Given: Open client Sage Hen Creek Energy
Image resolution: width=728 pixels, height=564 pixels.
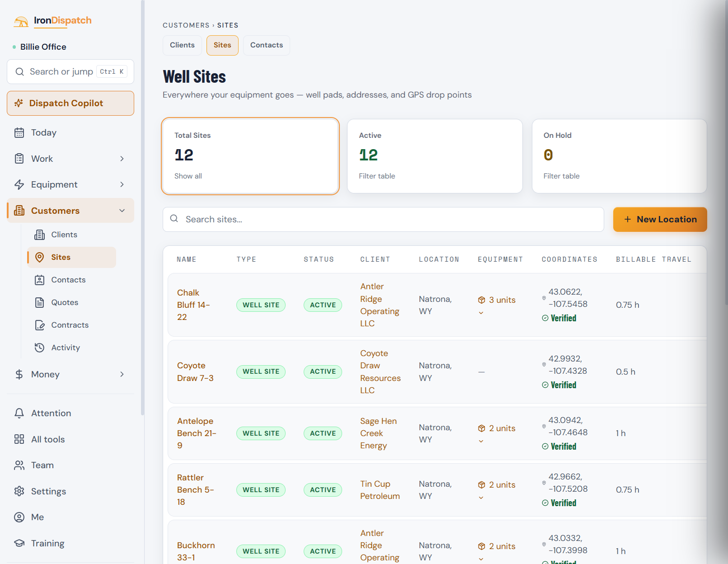Looking at the screenshot, I should click(x=378, y=433).
